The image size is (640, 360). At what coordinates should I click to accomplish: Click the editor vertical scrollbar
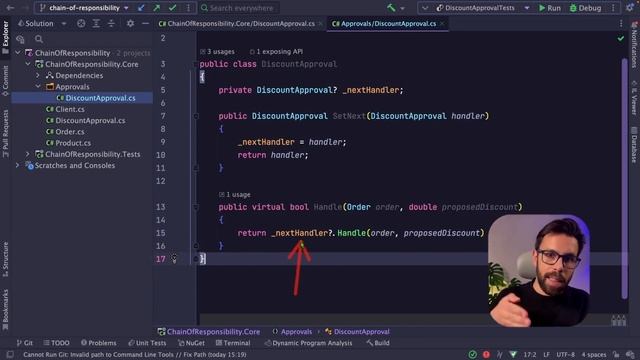(x=624, y=178)
